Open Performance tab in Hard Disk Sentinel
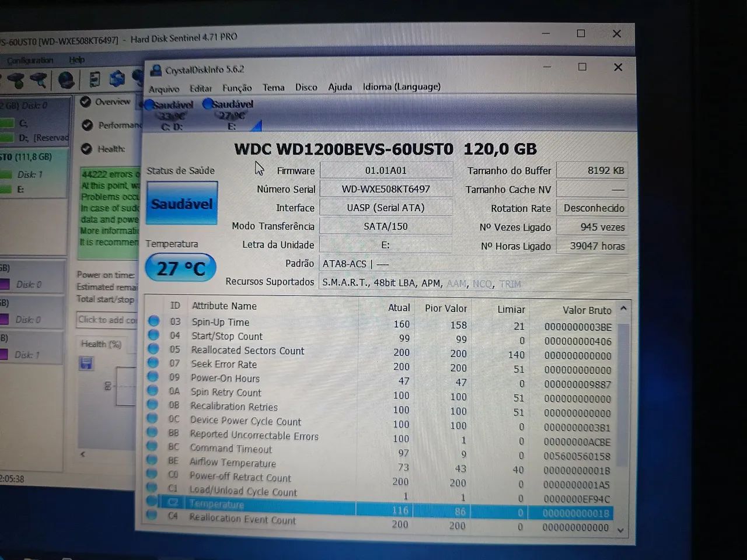The height and width of the screenshot is (560, 747). coord(111,125)
